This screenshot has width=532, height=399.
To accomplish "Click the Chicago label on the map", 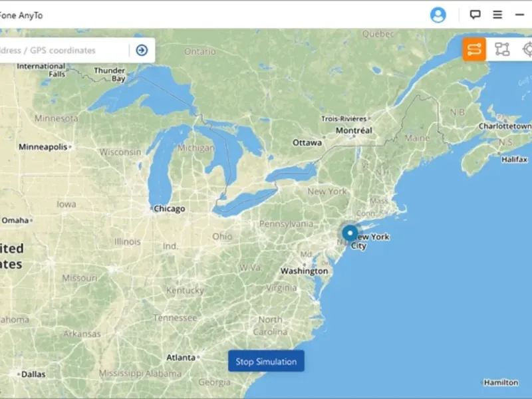I will [170, 208].
